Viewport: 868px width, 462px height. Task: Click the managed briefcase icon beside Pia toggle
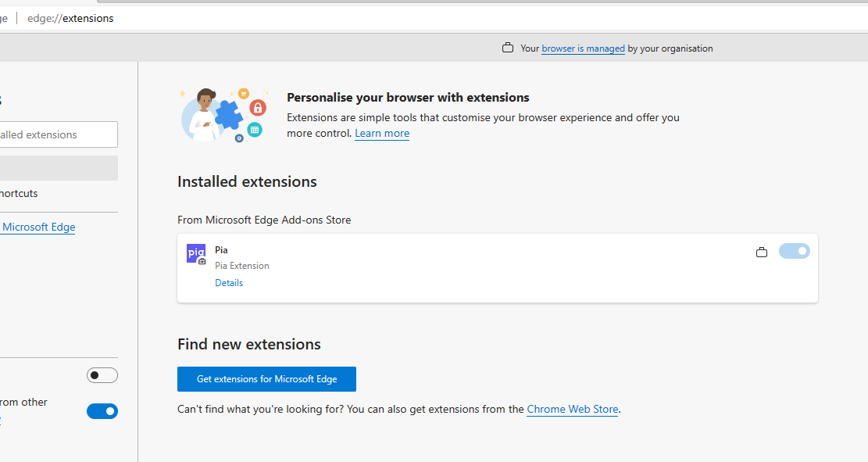[762, 252]
